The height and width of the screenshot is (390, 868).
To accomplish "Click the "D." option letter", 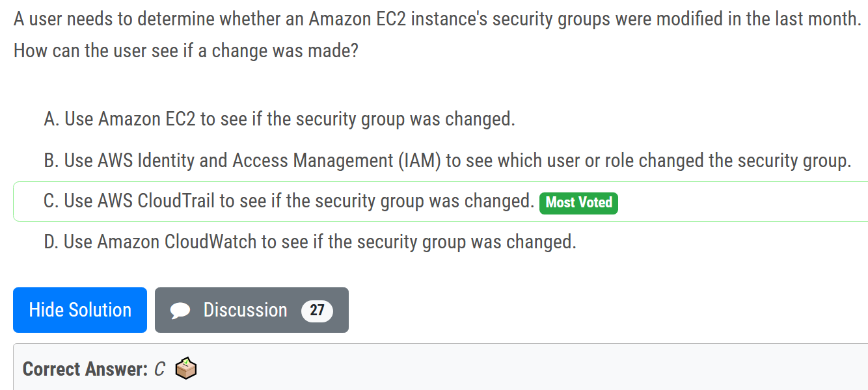I will (51, 242).
